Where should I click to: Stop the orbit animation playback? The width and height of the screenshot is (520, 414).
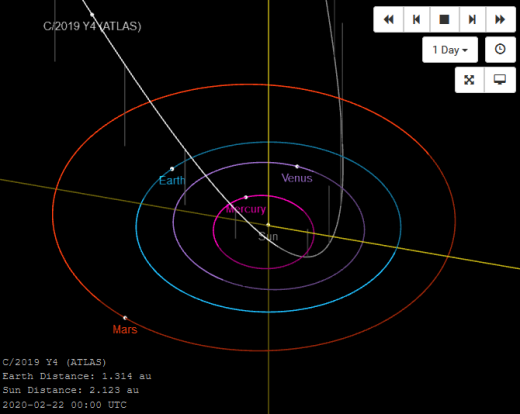click(x=444, y=19)
